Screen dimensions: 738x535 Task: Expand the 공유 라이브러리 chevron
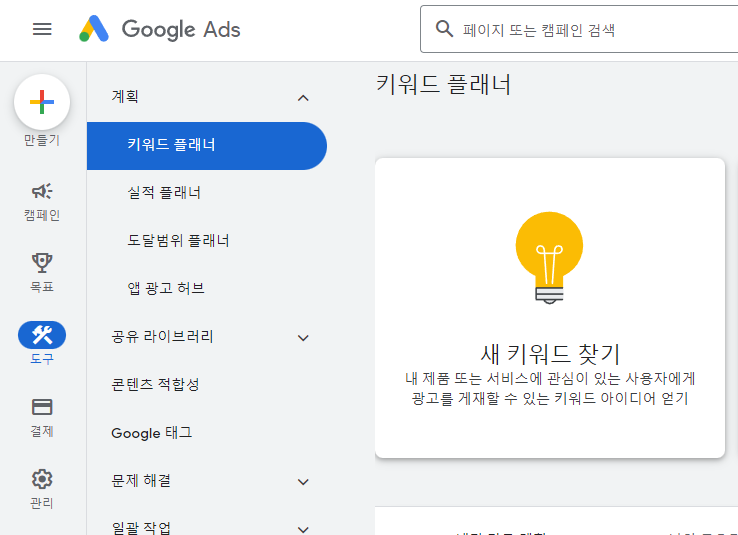point(303,338)
